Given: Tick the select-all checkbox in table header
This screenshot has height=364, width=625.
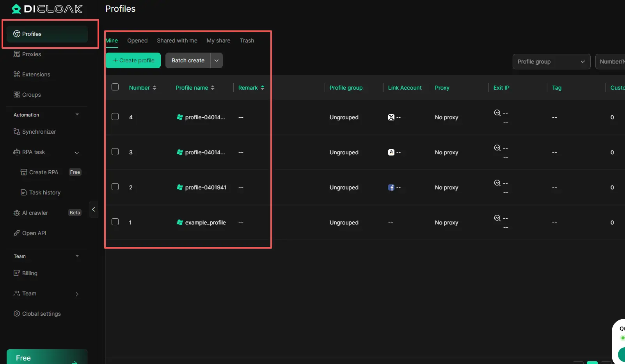Looking at the screenshot, I should [115, 87].
